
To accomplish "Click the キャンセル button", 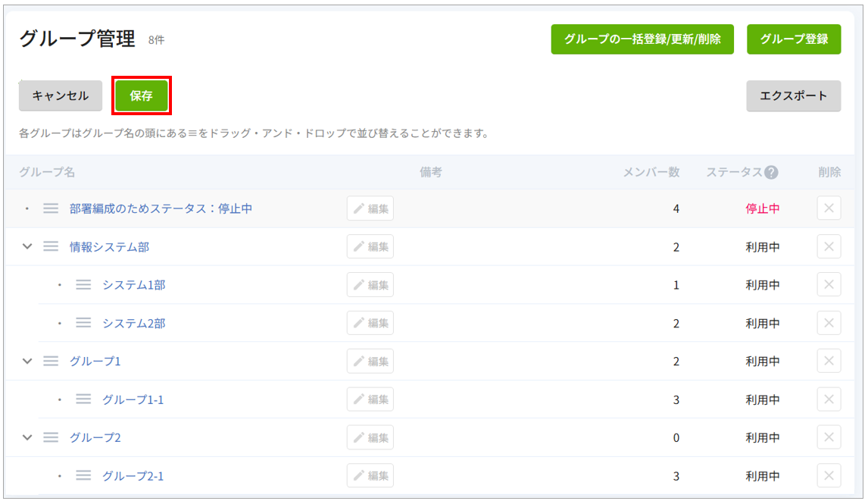I will point(61,96).
